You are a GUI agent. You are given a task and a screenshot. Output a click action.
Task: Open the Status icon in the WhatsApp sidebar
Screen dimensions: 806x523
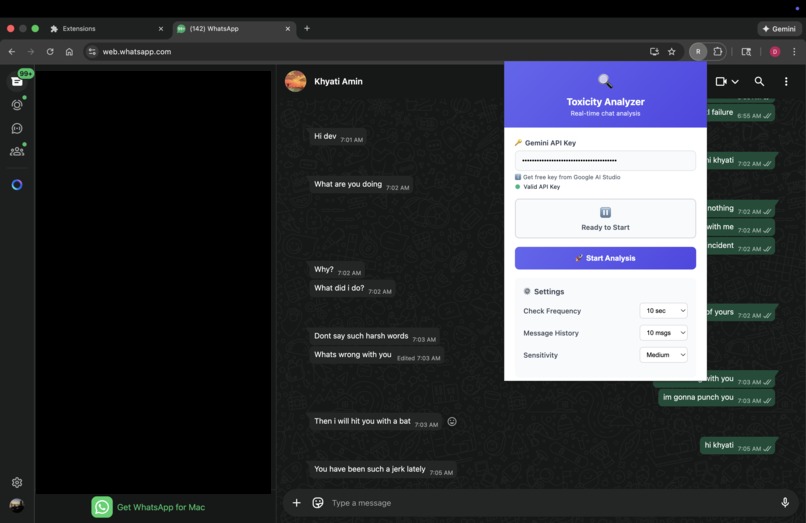pyautogui.click(x=17, y=105)
